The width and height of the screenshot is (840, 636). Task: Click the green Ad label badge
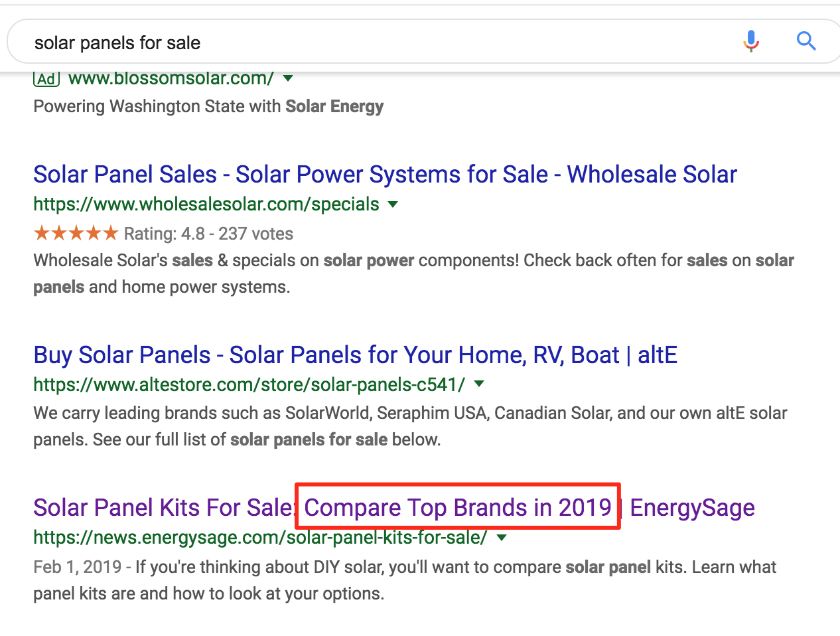point(46,79)
